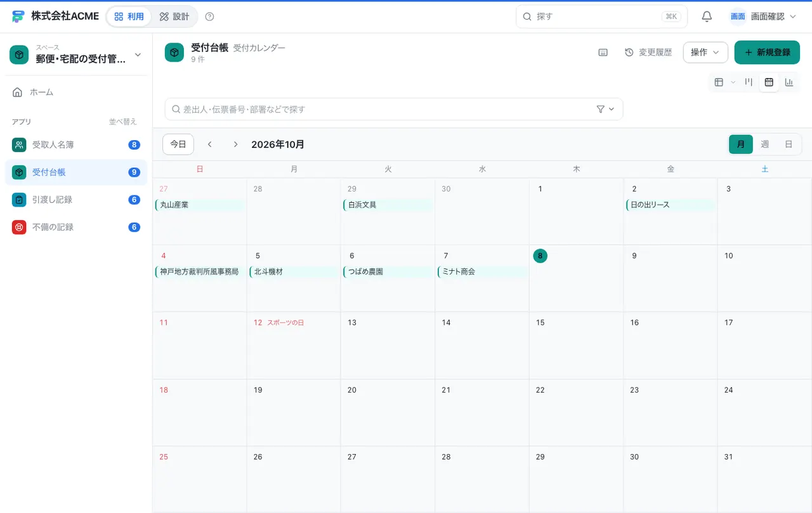Click the 今日 button
Image resolution: width=812 pixels, height=513 pixels.
pos(178,145)
